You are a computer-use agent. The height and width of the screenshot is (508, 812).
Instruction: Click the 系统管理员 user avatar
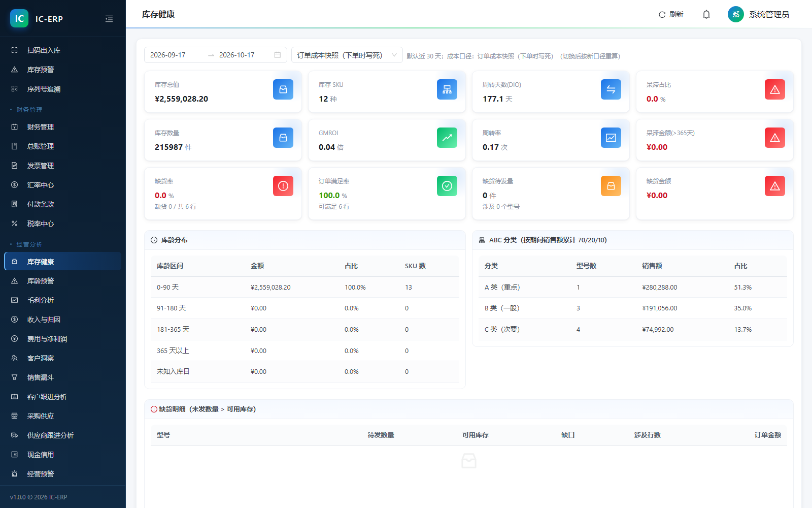[735, 14]
